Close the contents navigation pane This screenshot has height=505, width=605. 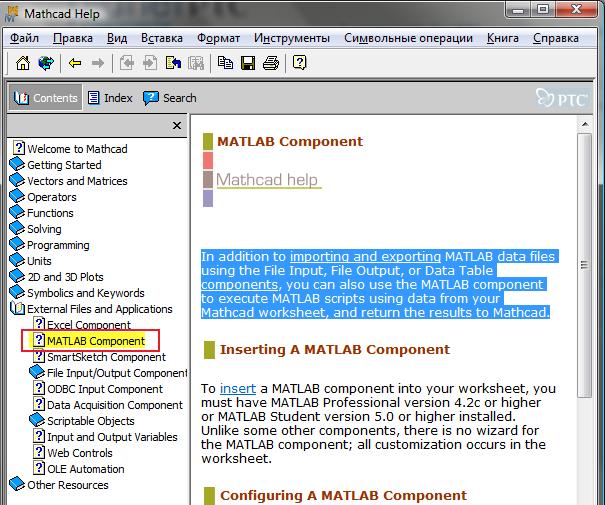click(x=177, y=126)
